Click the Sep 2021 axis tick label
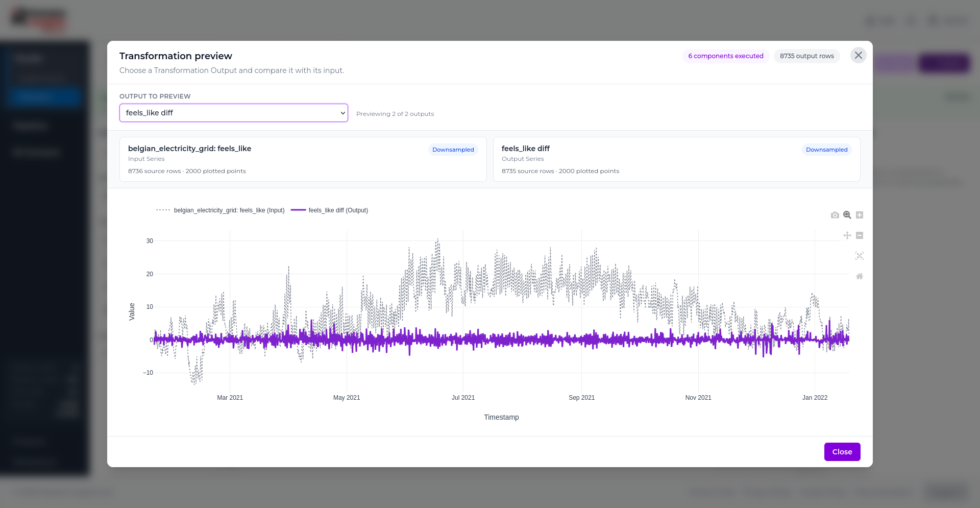 pyautogui.click(x=582, y=398)
